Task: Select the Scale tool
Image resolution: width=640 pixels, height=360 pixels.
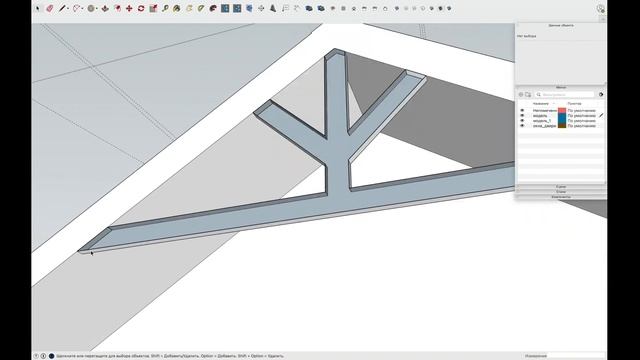Action: pos(153,8)
